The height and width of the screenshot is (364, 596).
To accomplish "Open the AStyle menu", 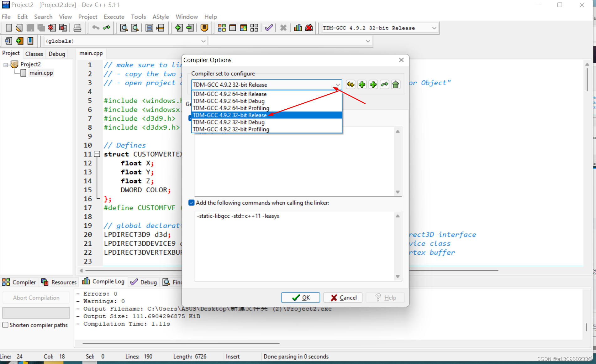I will coord(161,17).
